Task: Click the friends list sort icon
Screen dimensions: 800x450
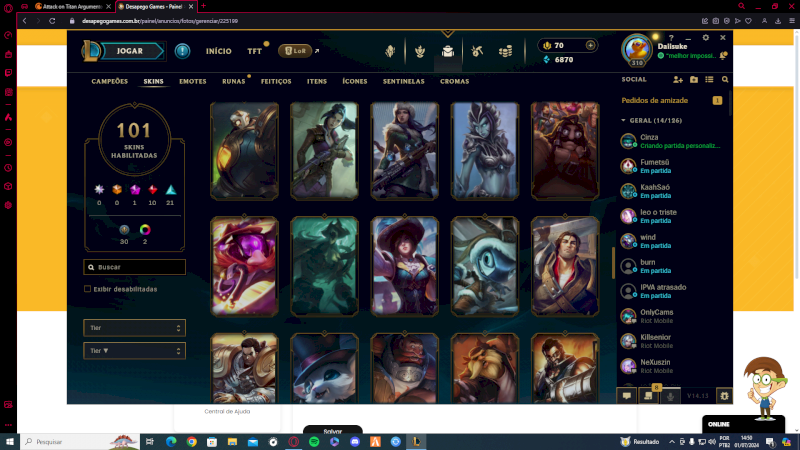Action: coord(709,80)
